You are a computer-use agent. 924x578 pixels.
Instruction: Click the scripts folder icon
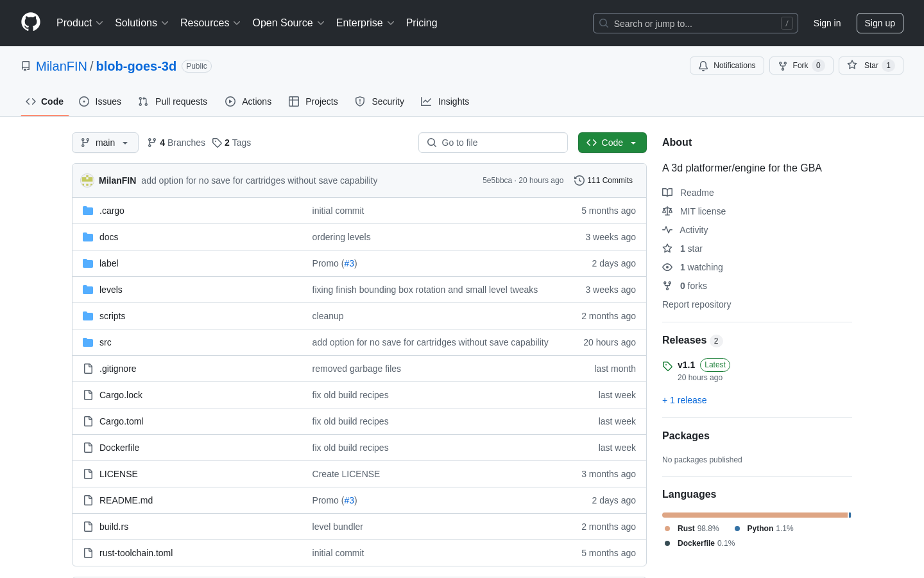[x=88, y=316]
